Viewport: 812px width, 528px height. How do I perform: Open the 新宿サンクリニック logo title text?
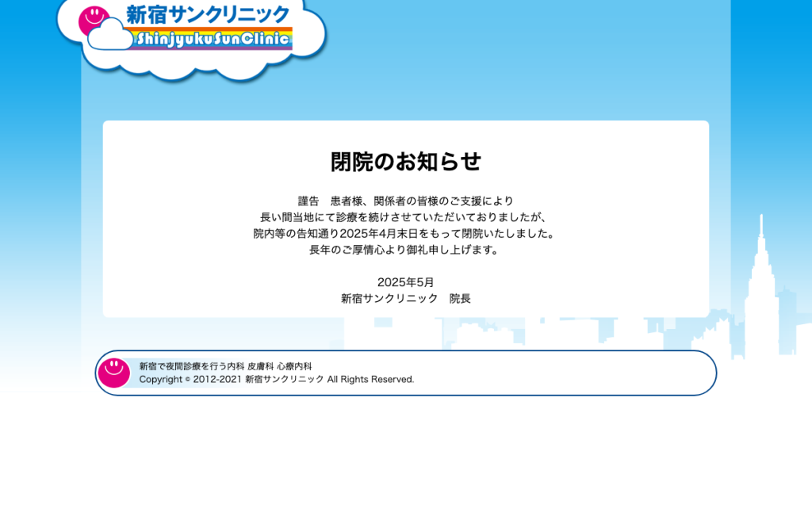[x=208, y=14]
